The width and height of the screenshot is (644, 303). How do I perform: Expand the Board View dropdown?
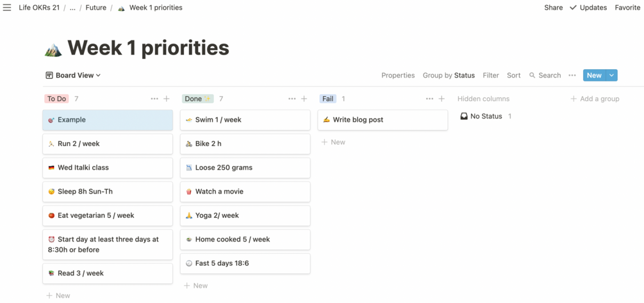(73, 76)
